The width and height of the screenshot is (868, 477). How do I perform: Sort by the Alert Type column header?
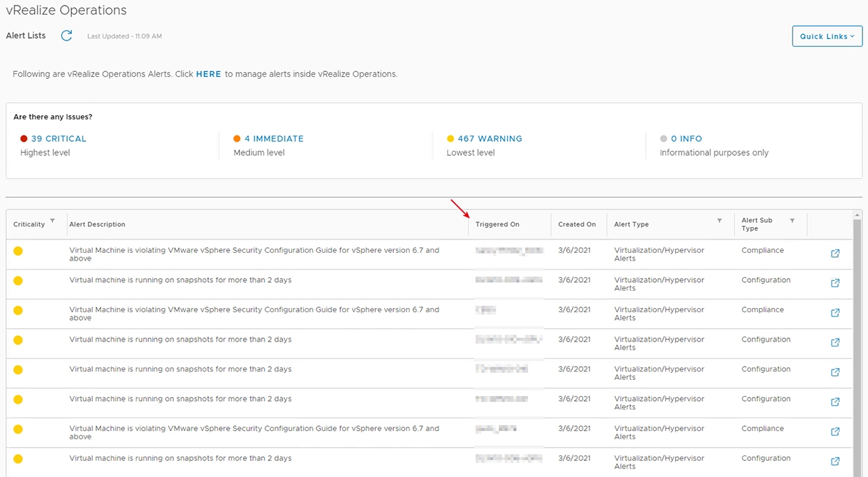click(631, 225)
